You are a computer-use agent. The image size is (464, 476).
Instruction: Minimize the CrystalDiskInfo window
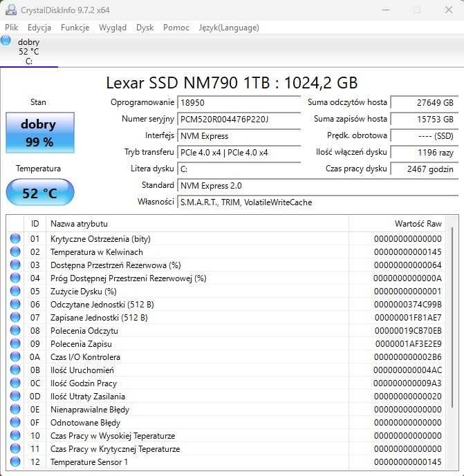386,10
